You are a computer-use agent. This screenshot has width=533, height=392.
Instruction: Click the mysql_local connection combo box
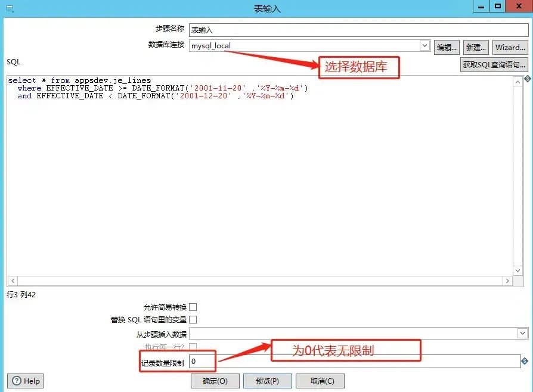pyautogui.click(x=309, y=45)
